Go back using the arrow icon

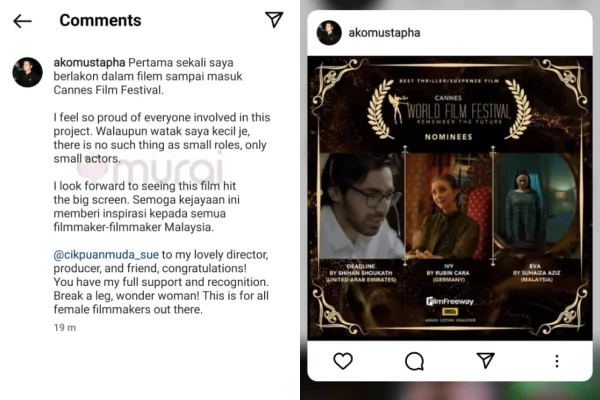point(22,21)
